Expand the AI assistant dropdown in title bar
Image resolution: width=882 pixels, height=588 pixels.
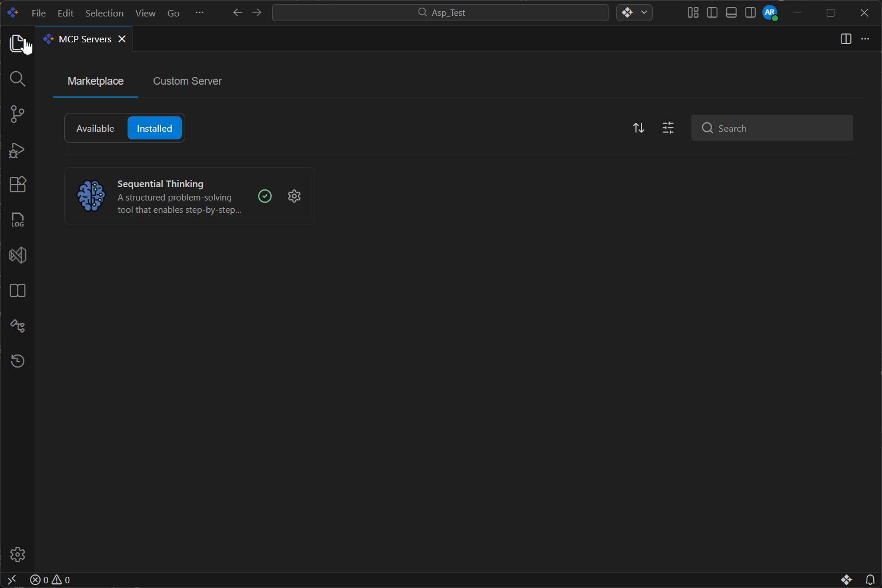point(644,13)
